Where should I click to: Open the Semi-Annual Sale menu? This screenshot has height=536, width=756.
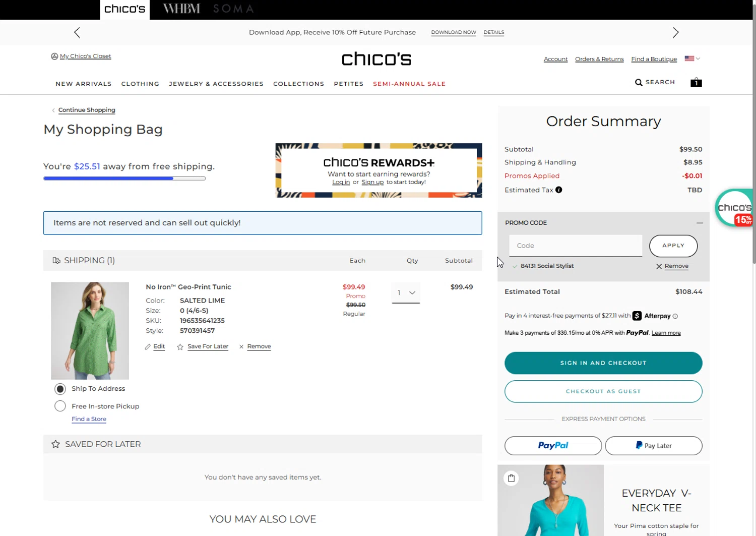pyautogui.click(x=409, y=84)
